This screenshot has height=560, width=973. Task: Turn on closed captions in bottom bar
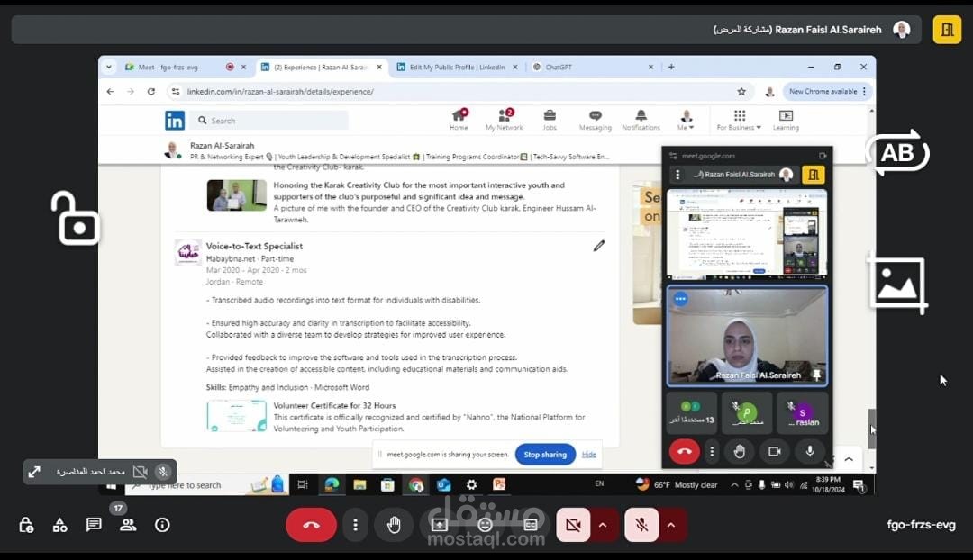[x=531, y=525]
